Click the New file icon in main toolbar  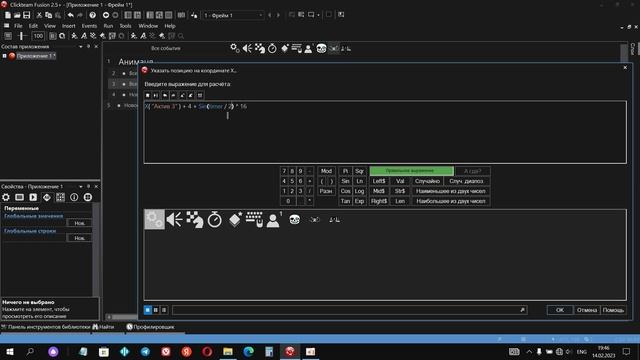(x=8, y=15)
